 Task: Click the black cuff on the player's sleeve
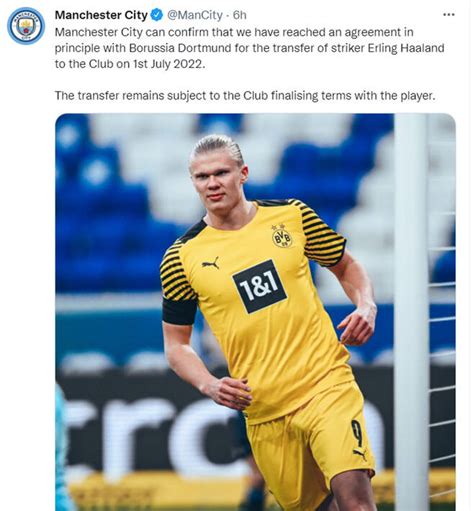[x=179, y=311]
